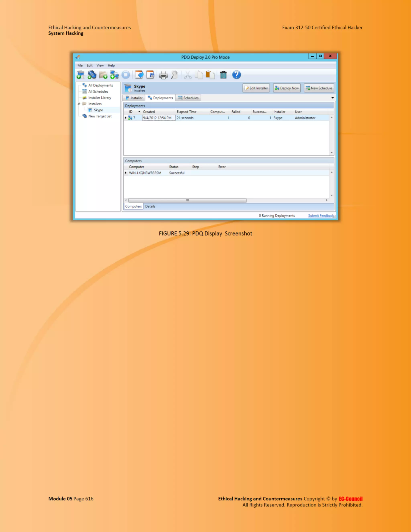The width and height of the screenshot is (411, 532).
Task: Switch to the Details bottom tab
Action: tap(150, 206)
